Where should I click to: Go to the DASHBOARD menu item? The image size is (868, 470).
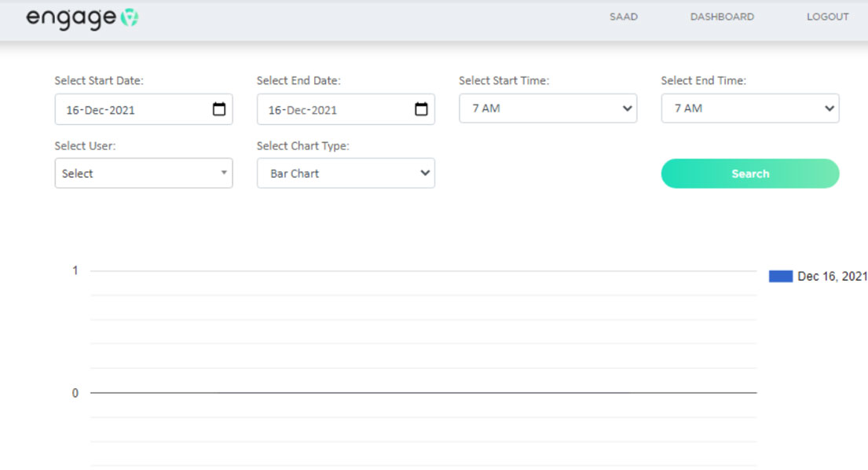(722, 17)
